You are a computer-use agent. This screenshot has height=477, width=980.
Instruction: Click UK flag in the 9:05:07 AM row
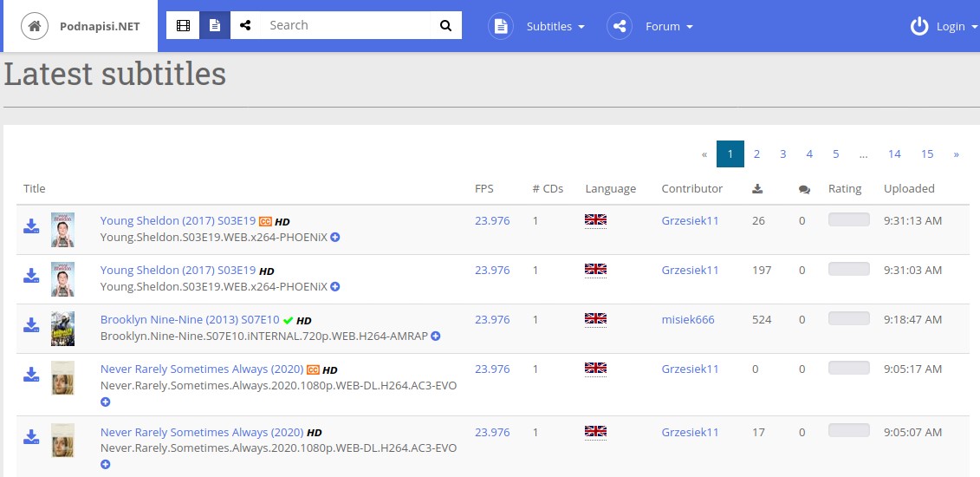coord(595,431)
